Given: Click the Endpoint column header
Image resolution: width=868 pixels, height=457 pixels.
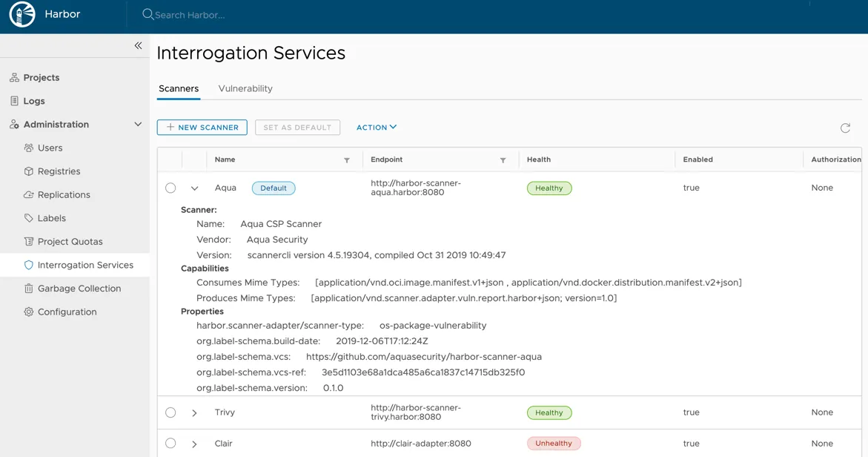Looking at the screenshot, I should pyautogui.click(x=386, y=160).
